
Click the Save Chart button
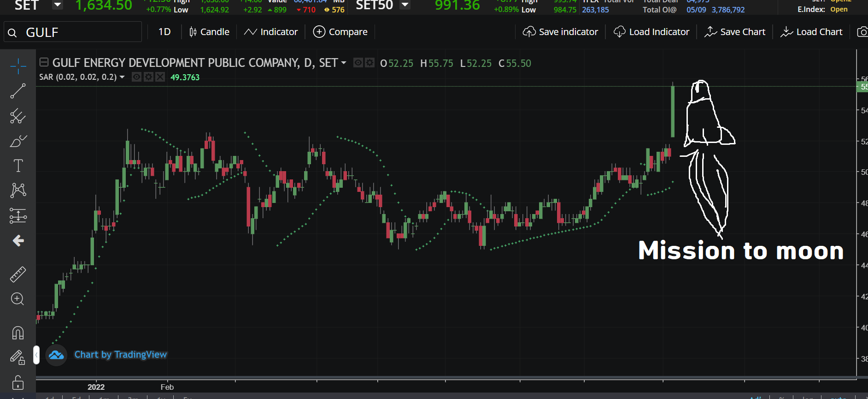pyautogui.click(x=735, y=32)
